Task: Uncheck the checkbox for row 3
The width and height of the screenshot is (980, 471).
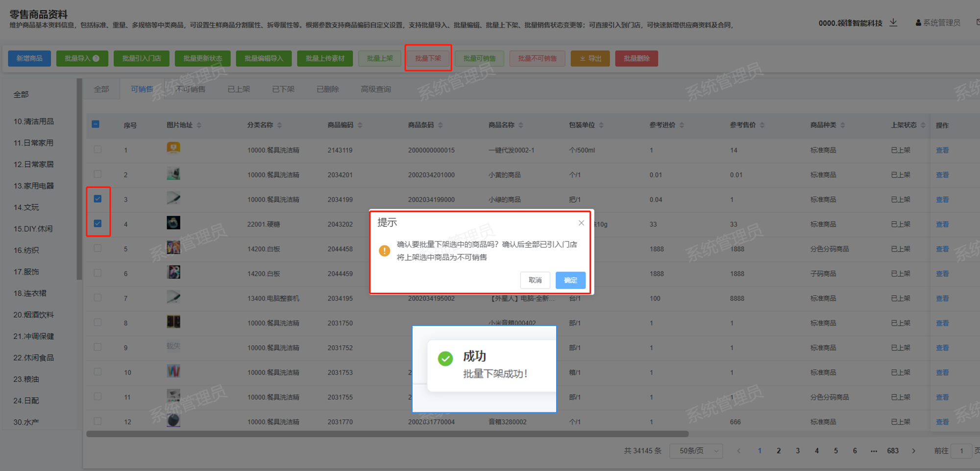Action: point(98,199)
